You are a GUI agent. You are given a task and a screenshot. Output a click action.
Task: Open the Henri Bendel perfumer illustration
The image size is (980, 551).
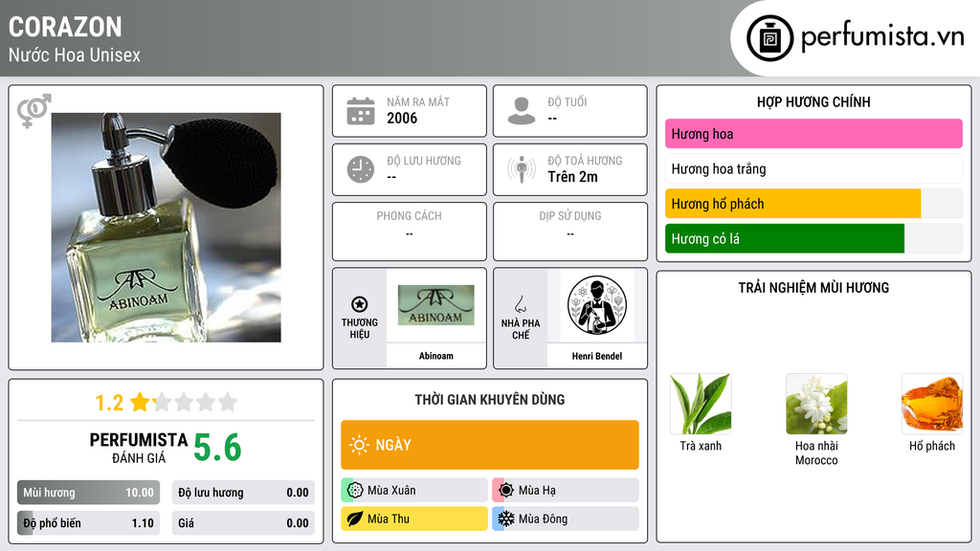(x=597, y=305)
